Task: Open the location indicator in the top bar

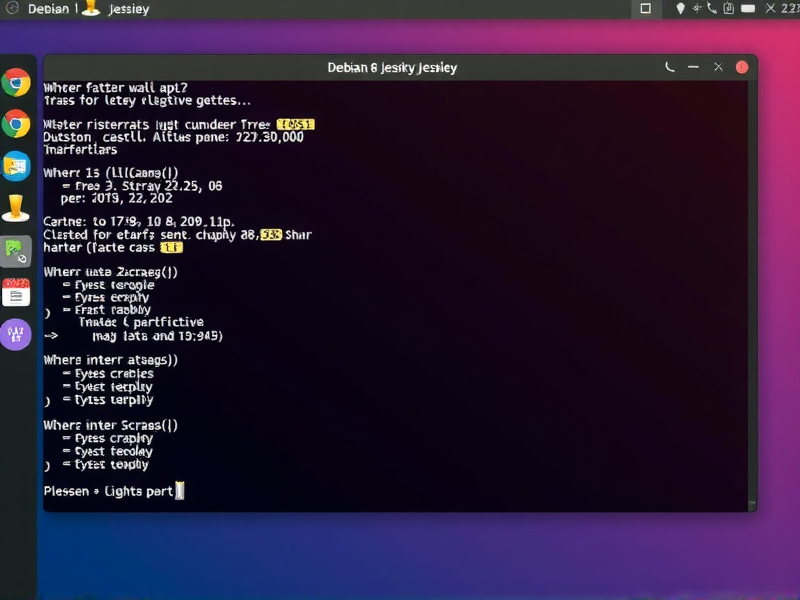Action: point(682,8)
